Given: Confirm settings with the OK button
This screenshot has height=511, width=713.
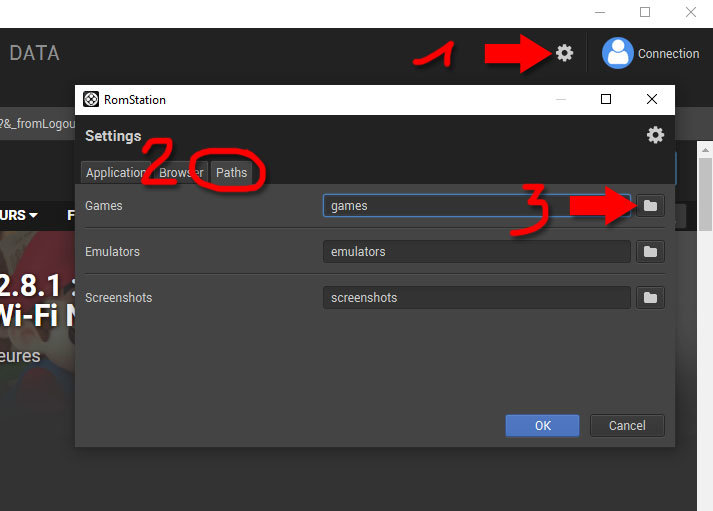Looking at the screenshot, I should 542,425.
